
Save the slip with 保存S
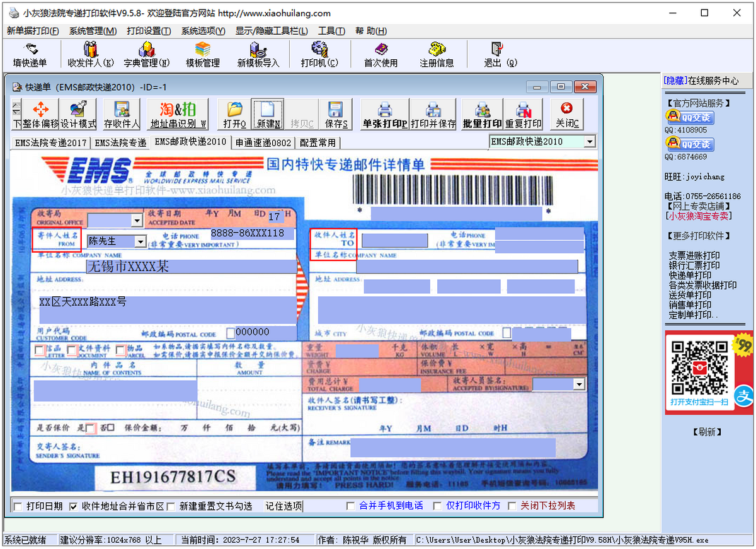tap(336, 115)
